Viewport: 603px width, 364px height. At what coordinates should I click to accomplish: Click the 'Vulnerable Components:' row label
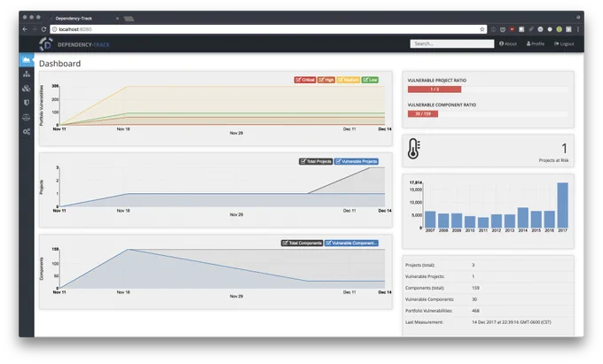(429, 299)
